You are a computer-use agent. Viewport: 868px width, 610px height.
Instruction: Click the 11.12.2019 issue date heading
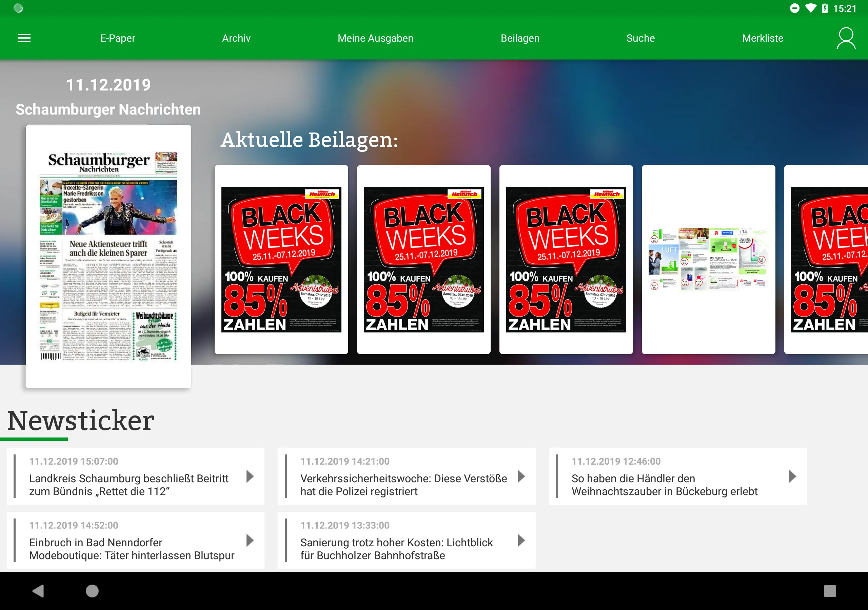point(108,85)
